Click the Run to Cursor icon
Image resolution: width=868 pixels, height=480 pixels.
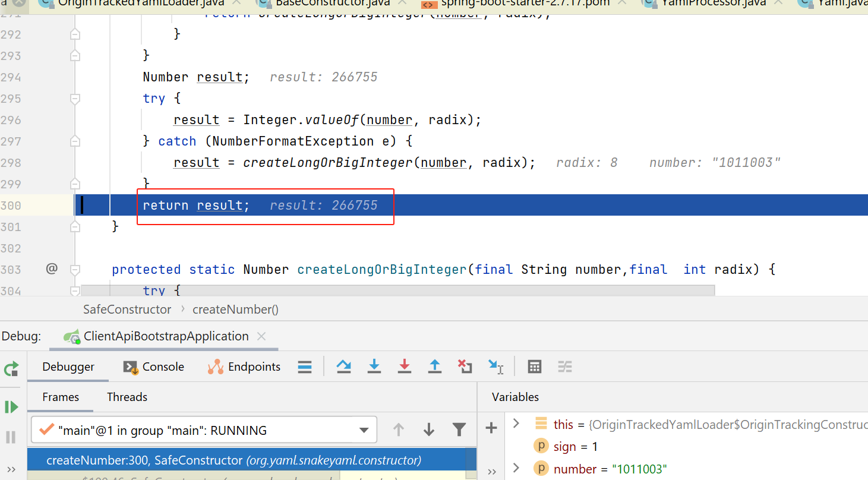tap(495, 367)
